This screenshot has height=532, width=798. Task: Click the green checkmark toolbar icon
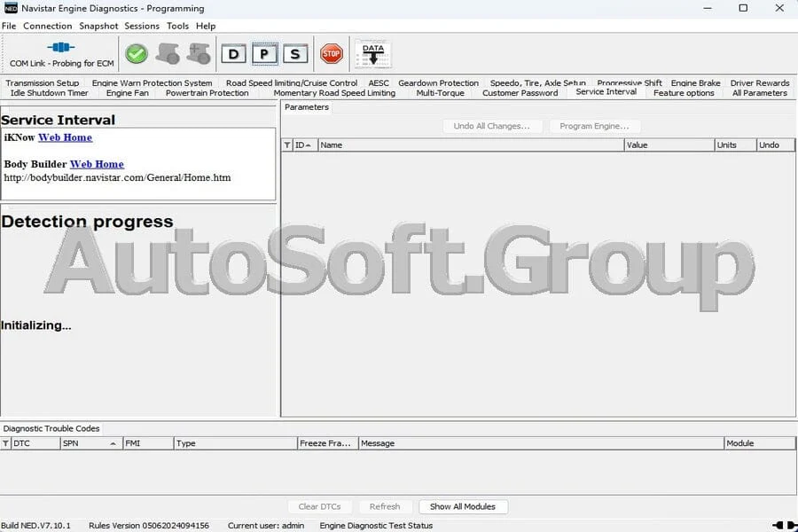(137, 54)
